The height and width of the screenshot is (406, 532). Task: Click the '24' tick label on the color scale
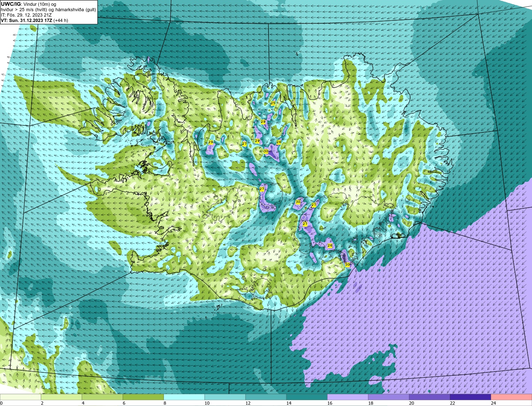pos(493,403)
